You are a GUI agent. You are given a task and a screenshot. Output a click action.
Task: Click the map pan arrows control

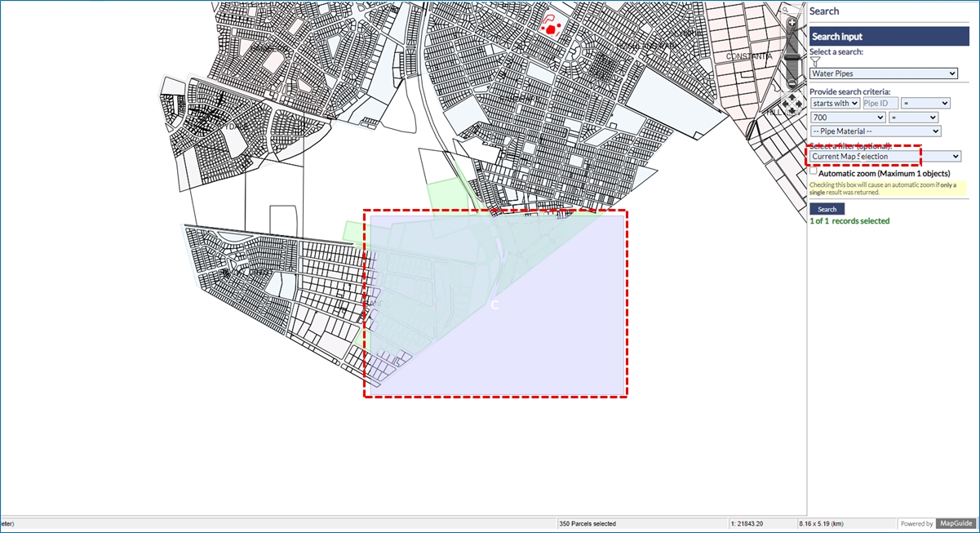792,104
